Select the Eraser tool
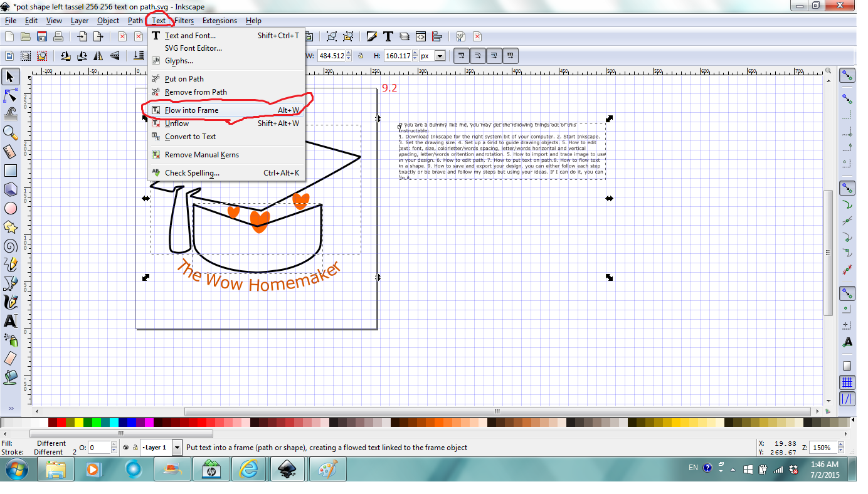The height and width of the screenshot is (494, 868). click(11, 358)
